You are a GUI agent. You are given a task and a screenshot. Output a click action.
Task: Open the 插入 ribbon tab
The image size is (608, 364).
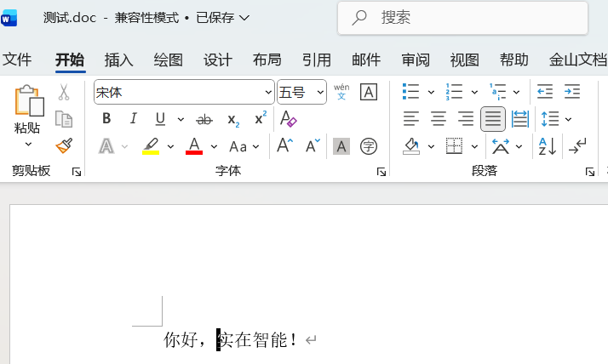point(118,60)
